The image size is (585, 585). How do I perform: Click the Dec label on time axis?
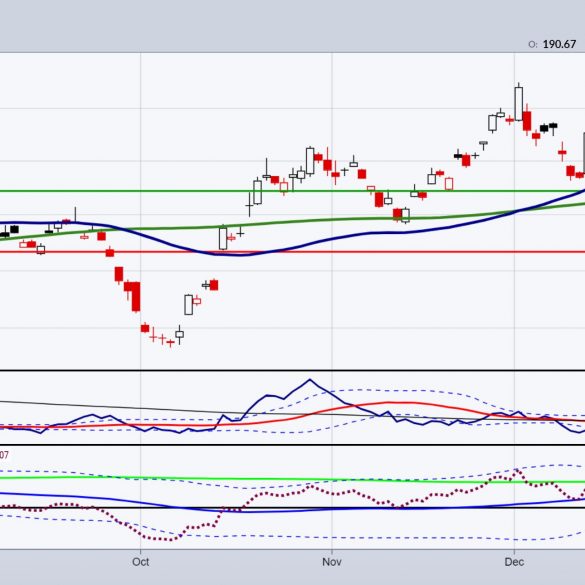tap(514, 561)
